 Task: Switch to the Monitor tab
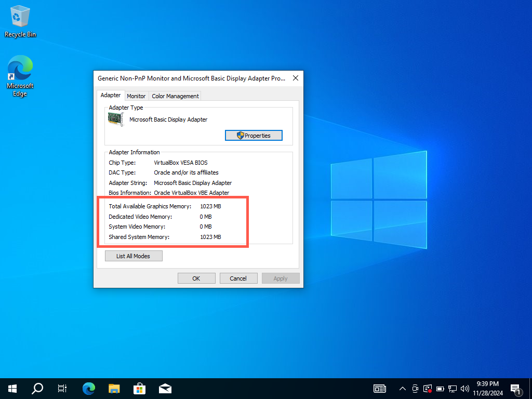136,96
